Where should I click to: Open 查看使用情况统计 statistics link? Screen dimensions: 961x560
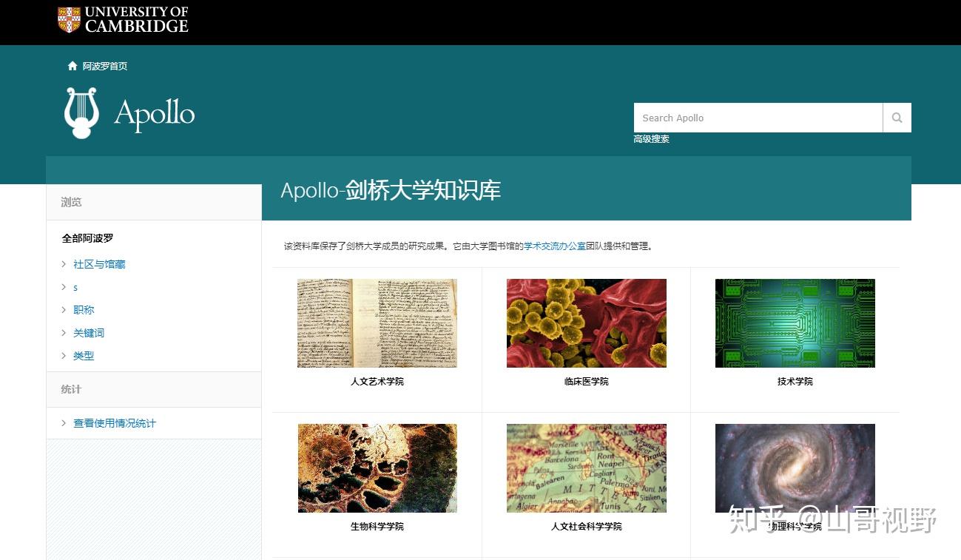click(115, 423)
